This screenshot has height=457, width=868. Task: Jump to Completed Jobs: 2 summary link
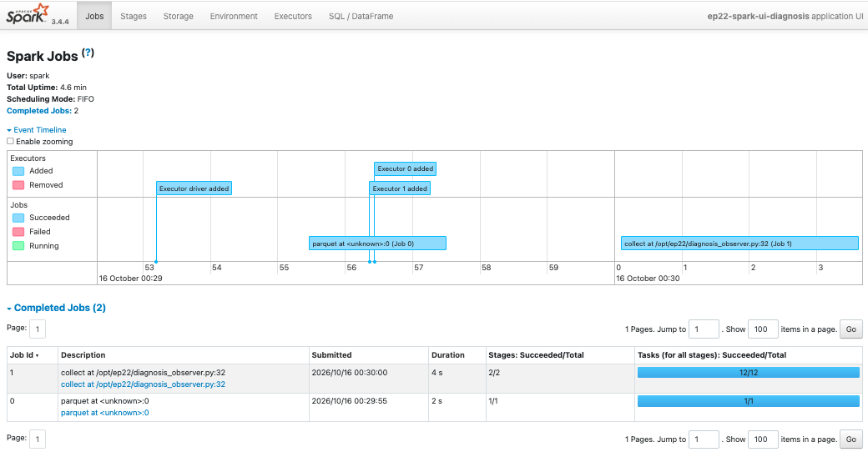38,111
